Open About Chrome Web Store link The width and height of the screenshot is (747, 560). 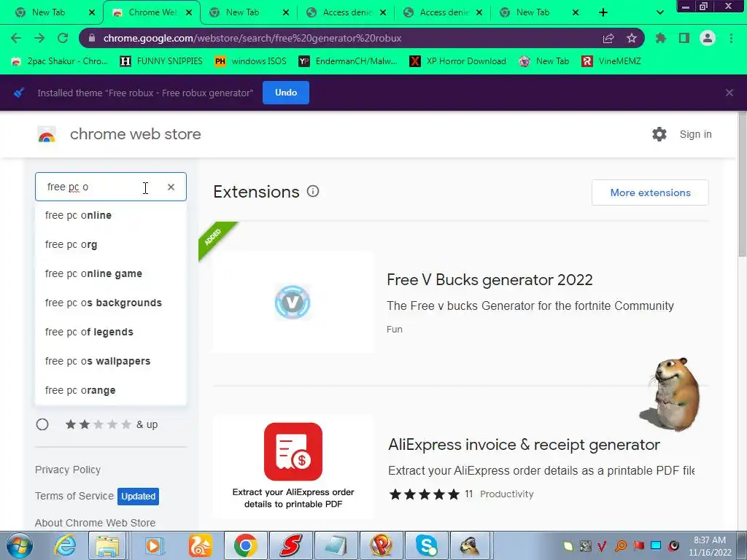coord(96,522)
